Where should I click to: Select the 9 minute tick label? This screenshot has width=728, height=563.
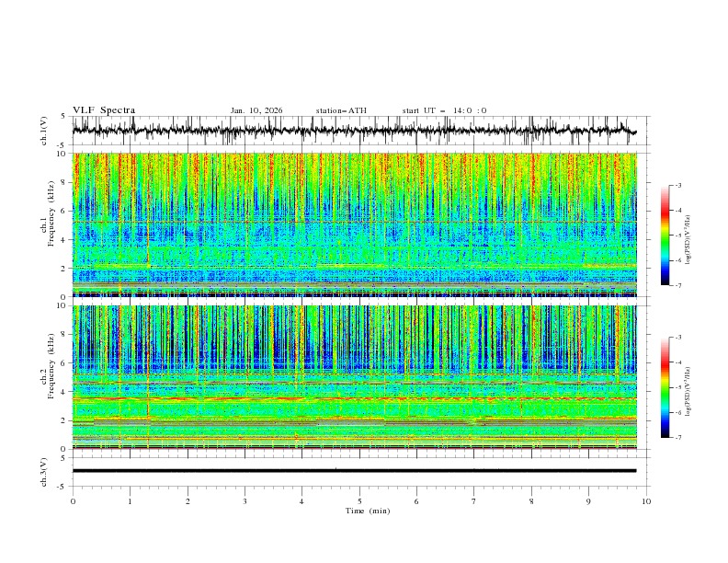589,500
